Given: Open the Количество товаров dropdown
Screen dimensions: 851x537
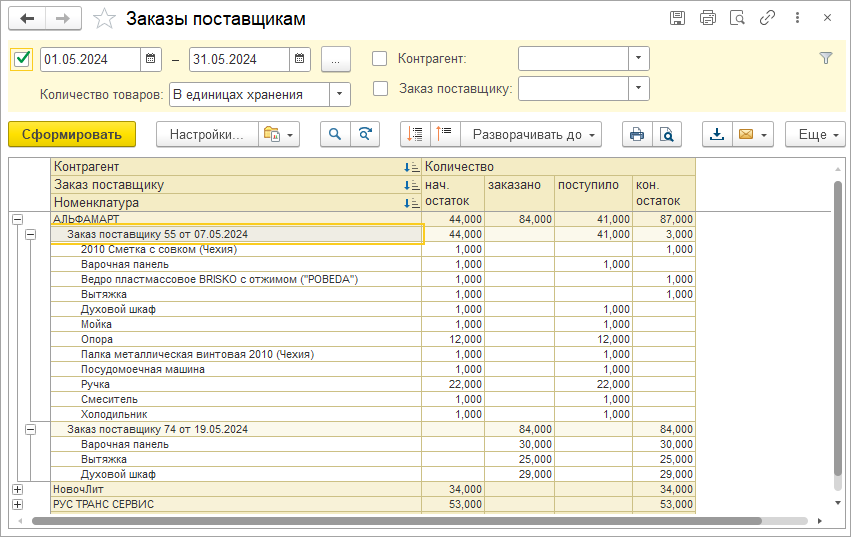Looking at the screenshot, I should pos(340,95).
